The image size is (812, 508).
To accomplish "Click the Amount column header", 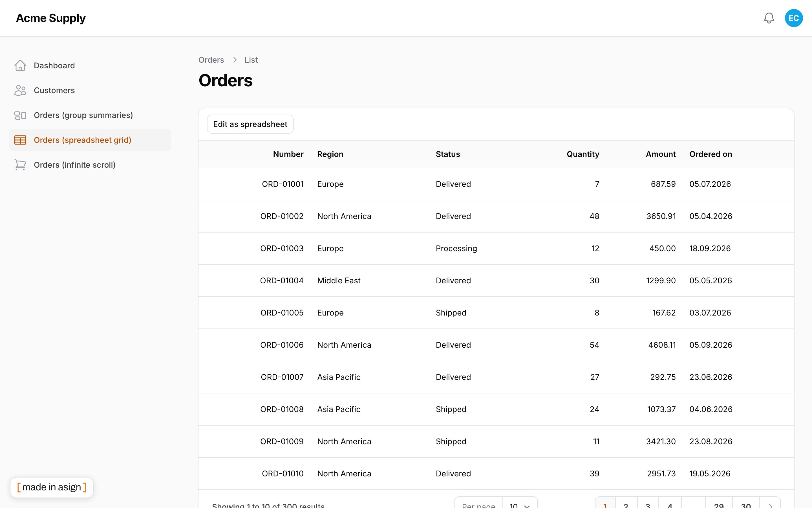I will [x=661, y=154].
